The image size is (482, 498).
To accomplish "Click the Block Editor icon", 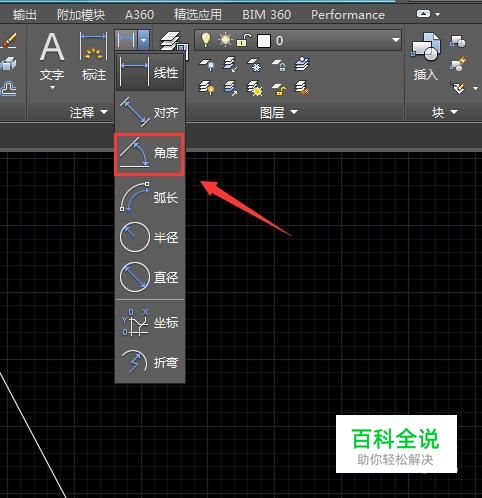I will pos(458,64).
